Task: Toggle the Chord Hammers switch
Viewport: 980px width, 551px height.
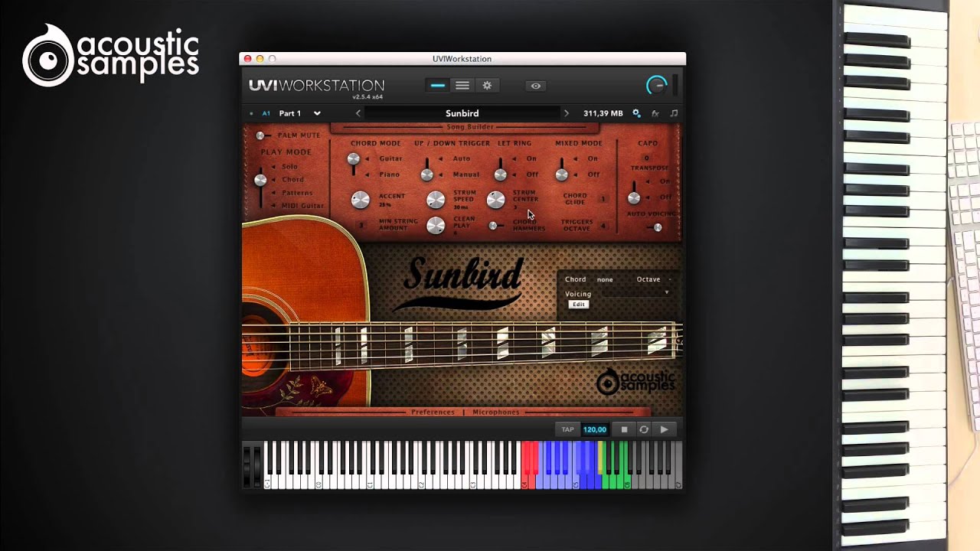Action: point(496,225)
